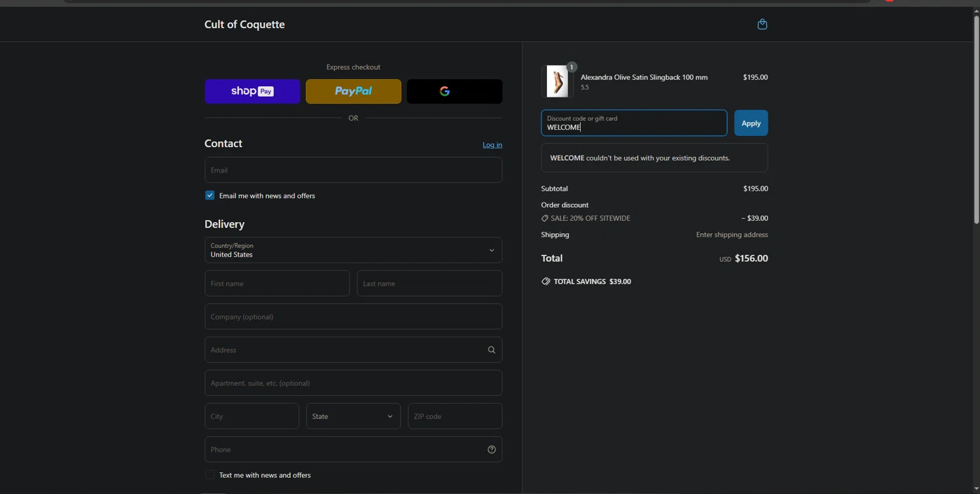Click the Enter shipping address text

tap(732, 235)
